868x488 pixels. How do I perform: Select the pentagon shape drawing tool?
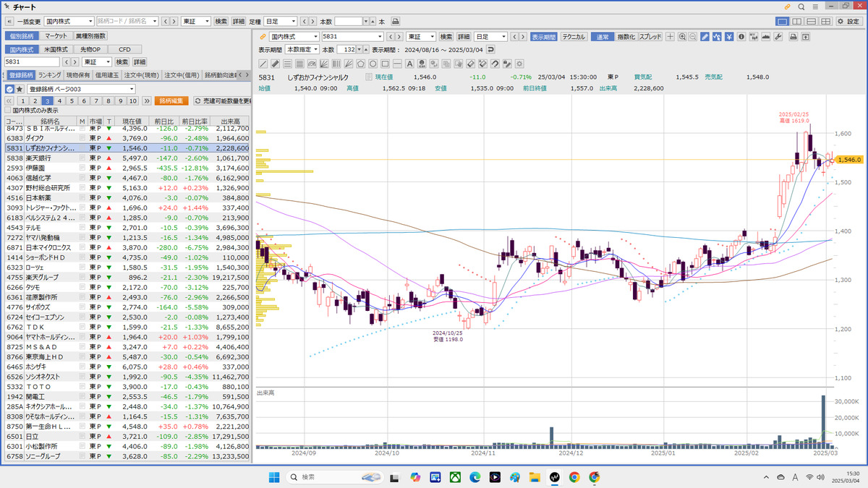(360, 63)
